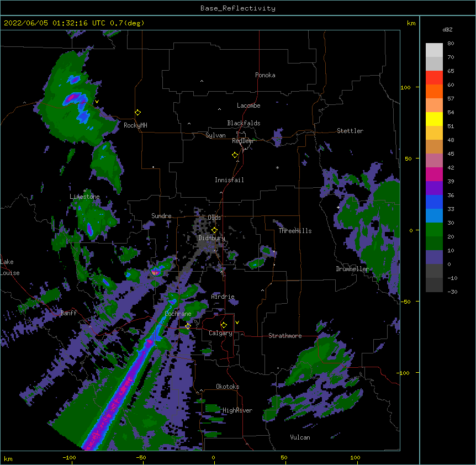Select the light gray 80 dBZ legend color
This screenshot has height=465, width=476.
pos(434,50)
